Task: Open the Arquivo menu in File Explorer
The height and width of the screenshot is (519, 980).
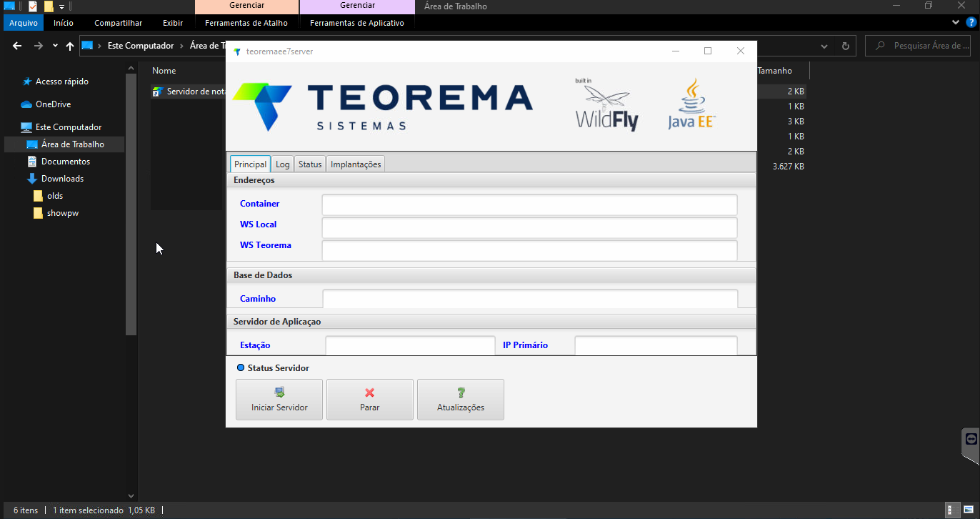Action: [24, 23]
